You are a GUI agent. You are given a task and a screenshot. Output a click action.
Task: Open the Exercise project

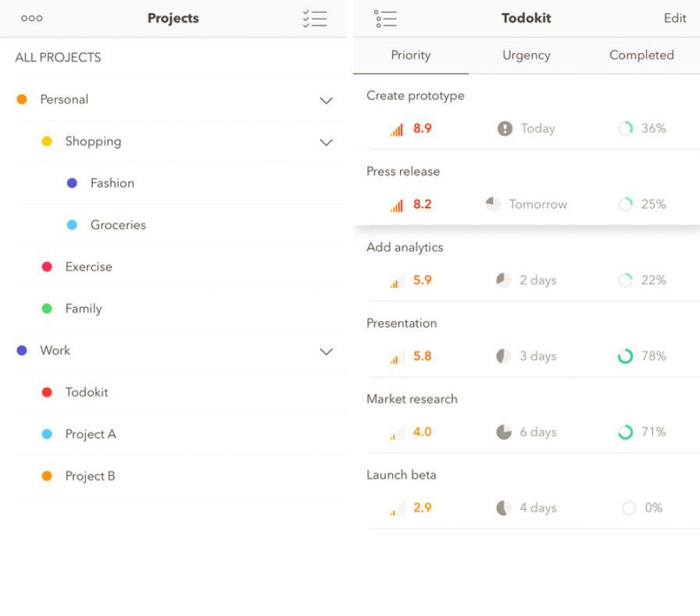click(x=88, y=267)
